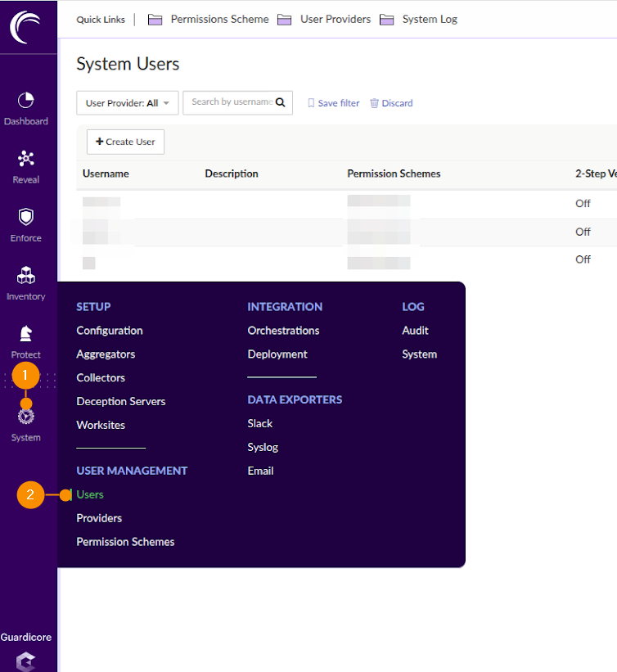Click the System gear icon
The width and height of the screenshot is (617, 672).
(26, 417)
